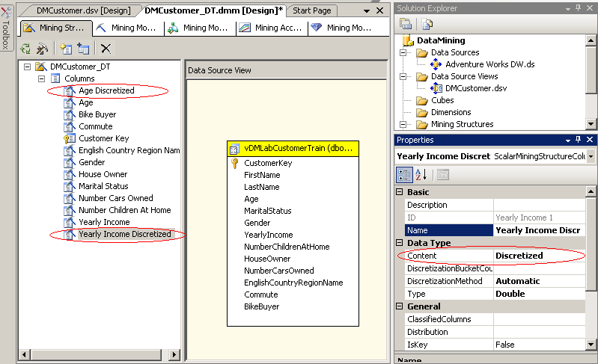Open the Mining Model Viewer tab
Image resolution: width=598 pixels, height=364 pixels.
pos(200,28)
